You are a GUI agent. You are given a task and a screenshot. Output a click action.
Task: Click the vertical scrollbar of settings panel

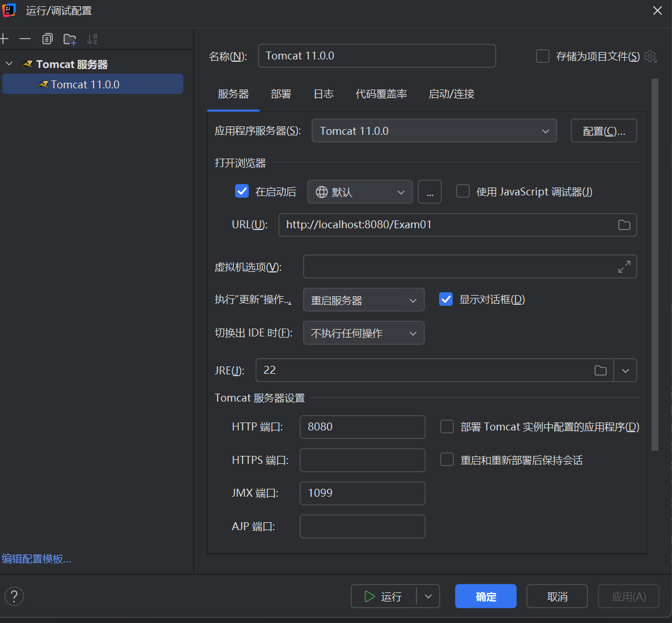pyautogui.click(x=654, y=264)
